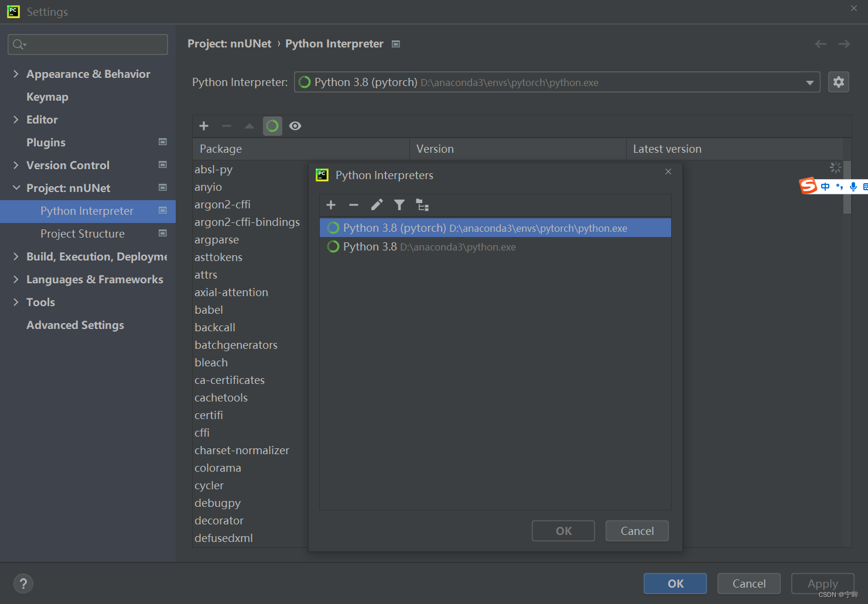Expand Appearance & Behavior section
The height and width of the screenshot is (604, 868).
[16, 74]
